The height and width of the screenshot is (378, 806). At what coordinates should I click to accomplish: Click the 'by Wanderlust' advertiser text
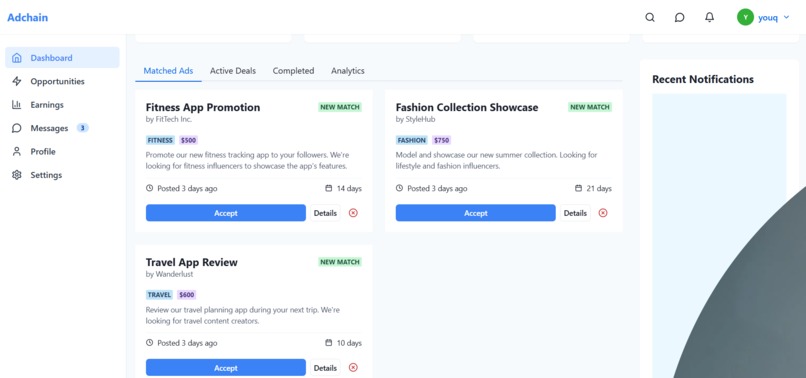point(170,274)
